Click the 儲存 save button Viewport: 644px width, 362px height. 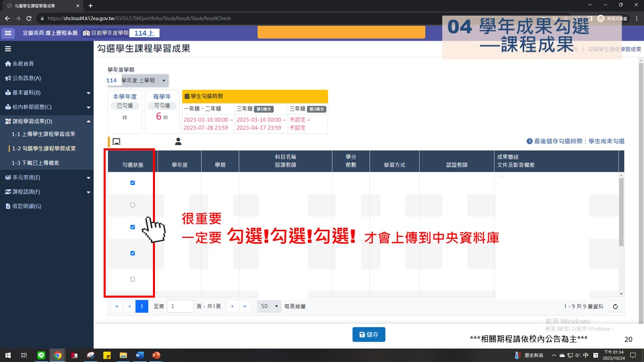[x=369, y=334]
